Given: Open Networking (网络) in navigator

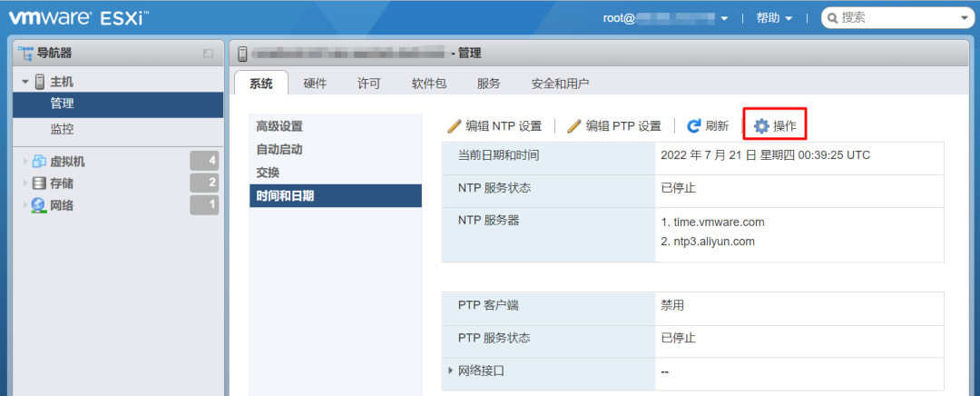Looking at the screenshot, I should (62, 205).
